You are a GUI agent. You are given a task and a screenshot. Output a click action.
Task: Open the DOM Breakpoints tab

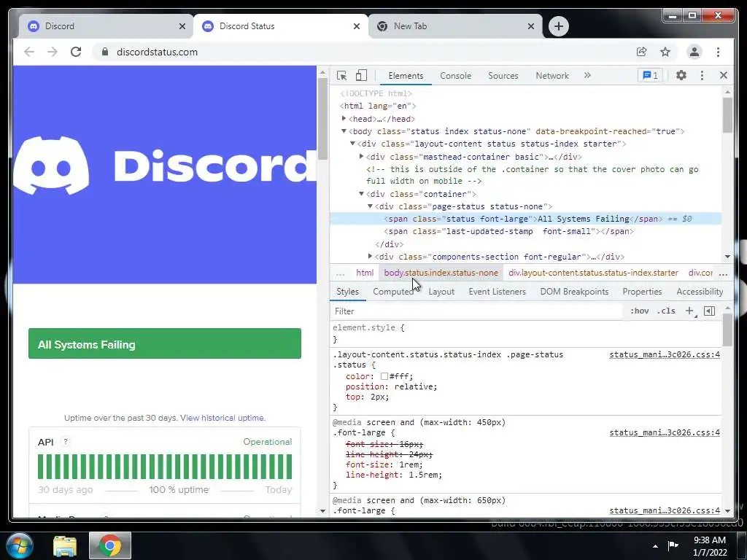[574, 292]
